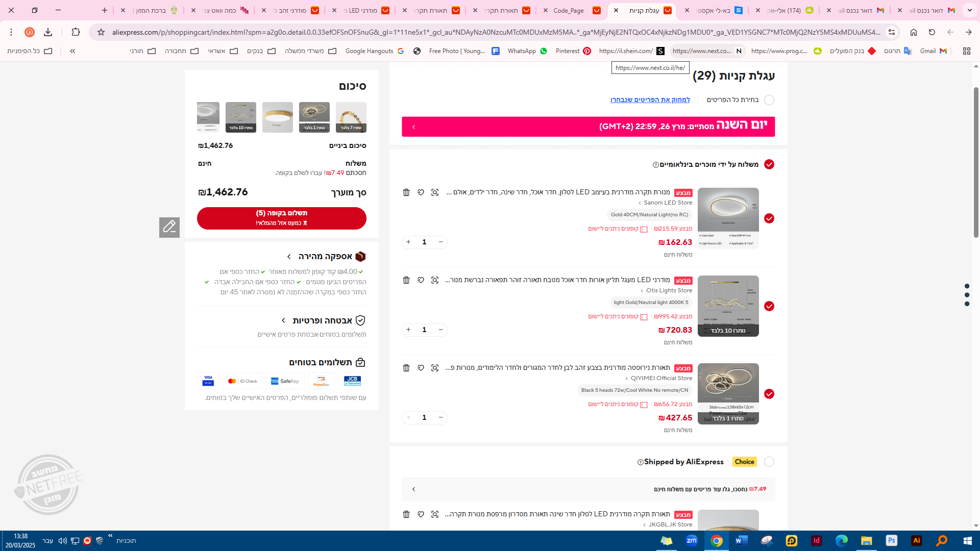Switch to the Code_Page browser tab
The width and height of the screenshot is (980, 551).
pos(569,10)
